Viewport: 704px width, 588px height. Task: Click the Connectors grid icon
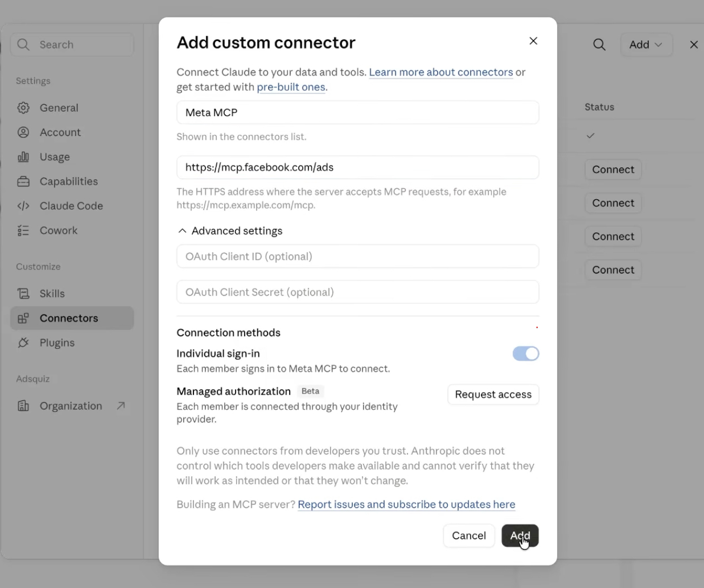[23, 319]
